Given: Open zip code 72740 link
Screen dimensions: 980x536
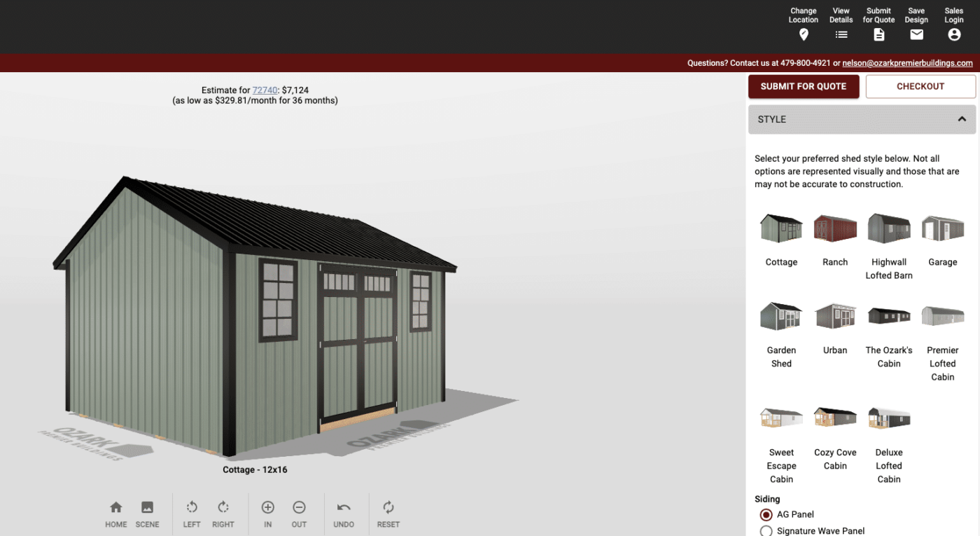Looking at the screenshot, I should click(x=265, y=90).
